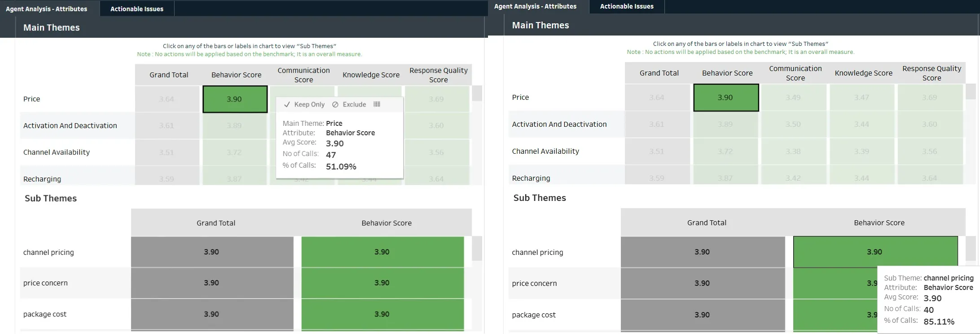Click Main Themes scrollbar in left dashboard
The height and width of the screenshot is (334, 980).
coord(477,93)
